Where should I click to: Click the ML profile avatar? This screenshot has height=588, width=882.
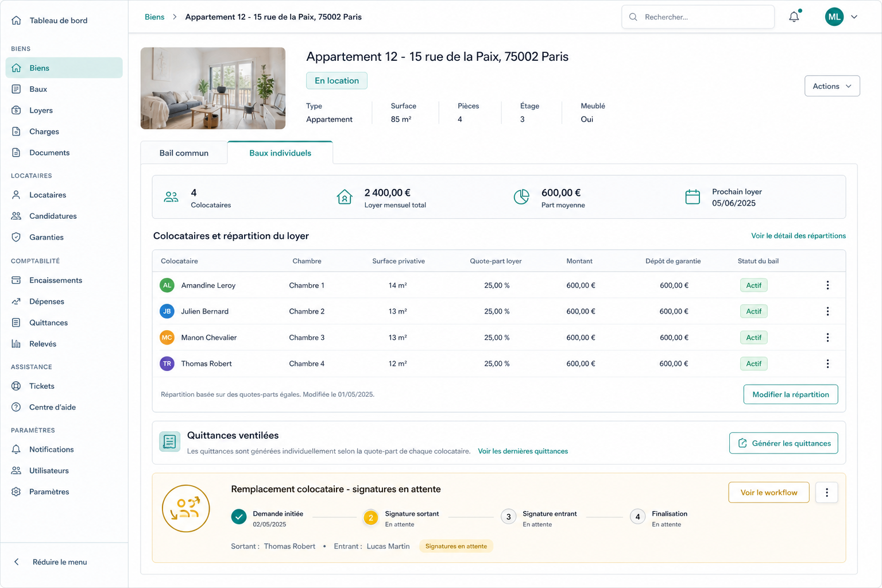coord(834,17)
